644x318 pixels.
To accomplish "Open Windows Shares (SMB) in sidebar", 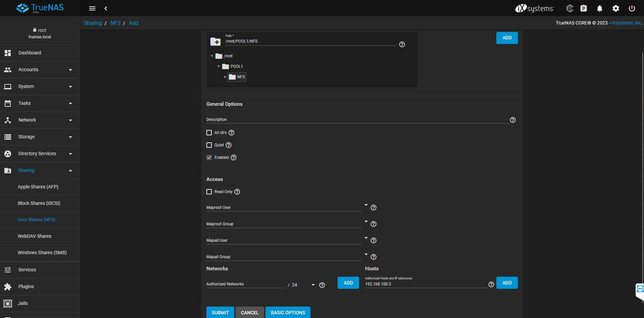I will [42, 253].
